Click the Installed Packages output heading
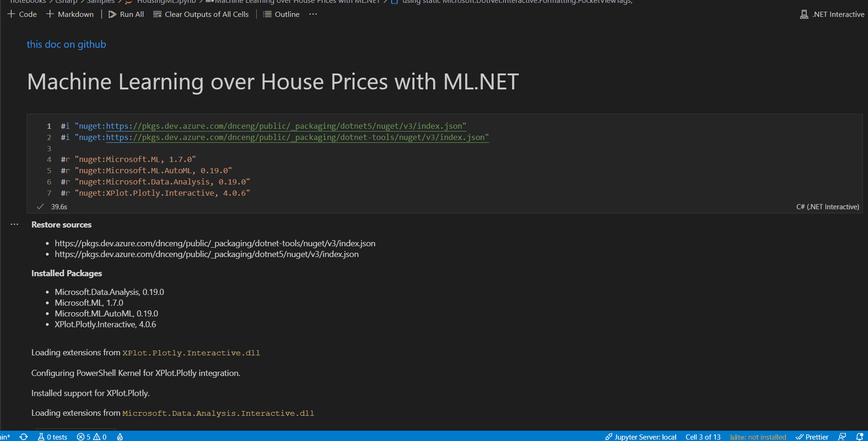This screenshot has width=868, height=441. pyautogui.click(x=67, y=273)
